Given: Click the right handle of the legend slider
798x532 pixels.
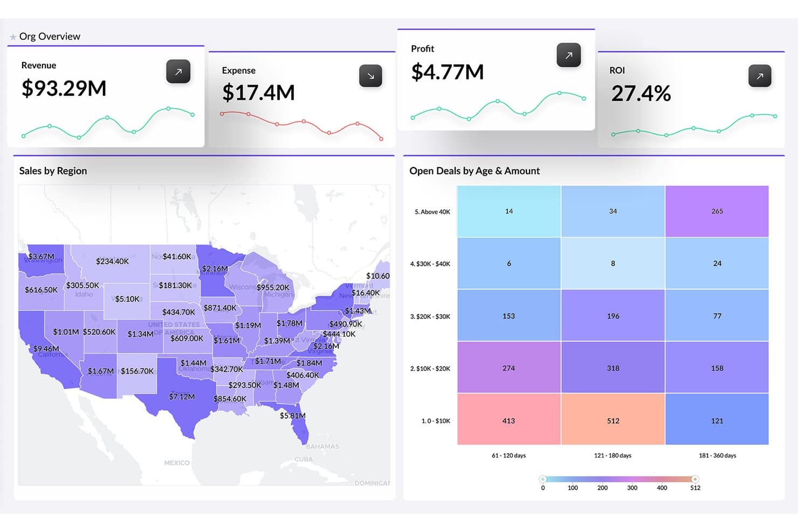Looking at the screenshot, I should point(695,479).
